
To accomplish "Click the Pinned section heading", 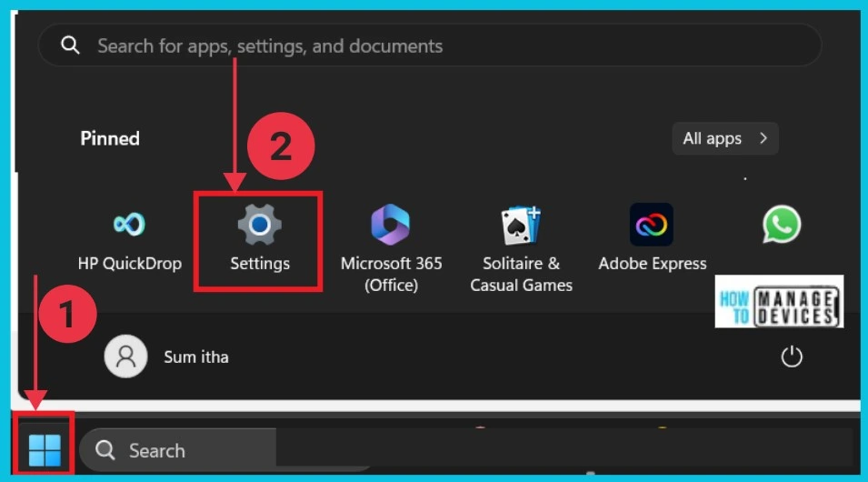I will pos(110,138).
